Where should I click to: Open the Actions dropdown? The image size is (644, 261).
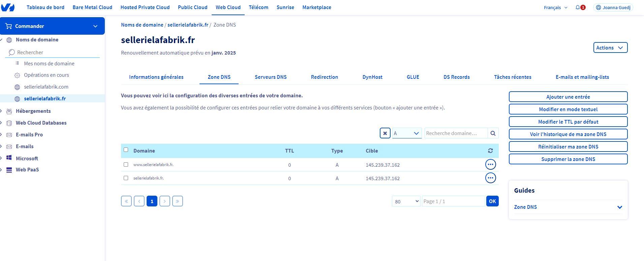point(610,48)
